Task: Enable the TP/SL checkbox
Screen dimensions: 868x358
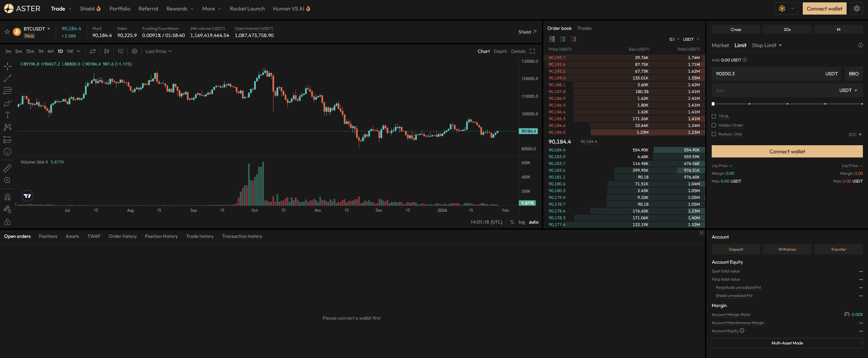Action: pos(714,116)
